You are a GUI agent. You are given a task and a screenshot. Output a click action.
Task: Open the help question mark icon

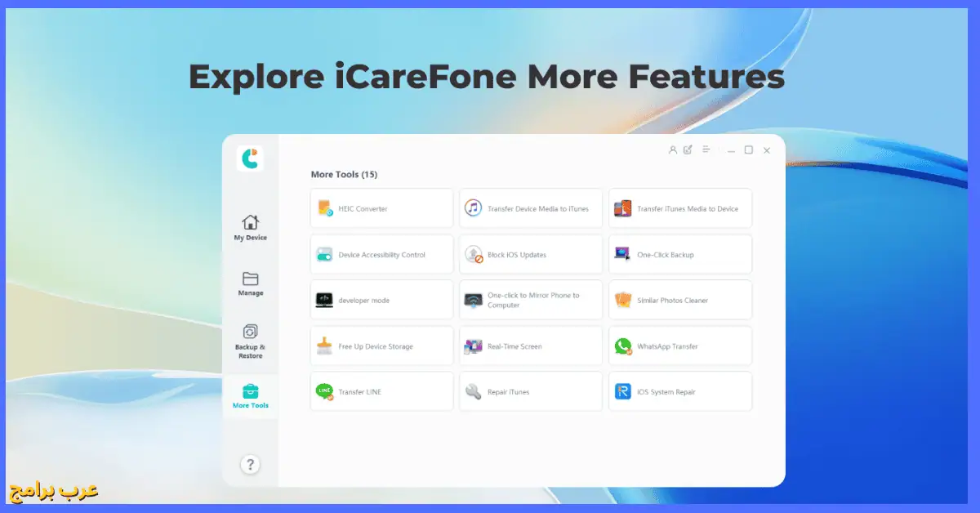[250, 465]
